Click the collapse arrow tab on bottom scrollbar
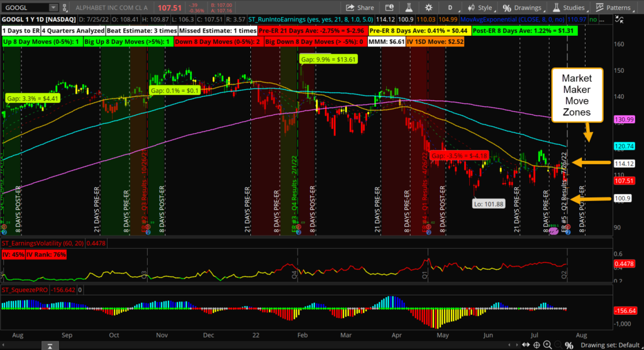This screenshot has height=350, width=644. point(50,346)
